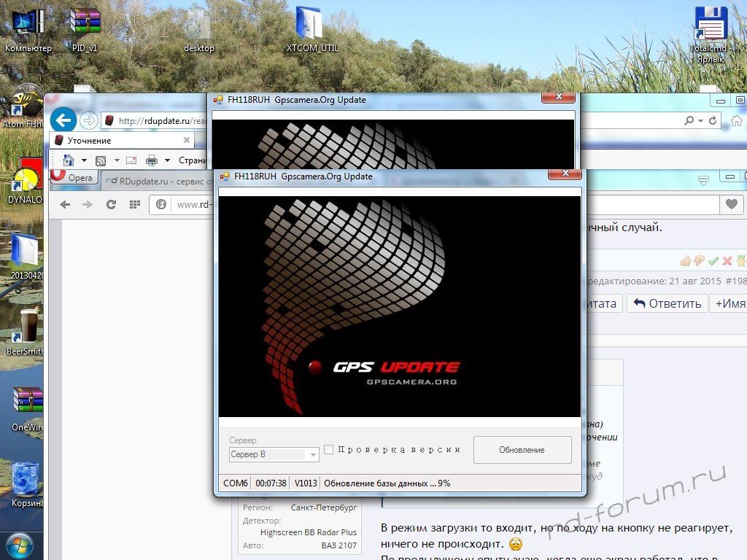The width and height of the screenshot is (747, 560).
Task: Toggle the Проверка версии checkbox
Action: pos(329,450)
